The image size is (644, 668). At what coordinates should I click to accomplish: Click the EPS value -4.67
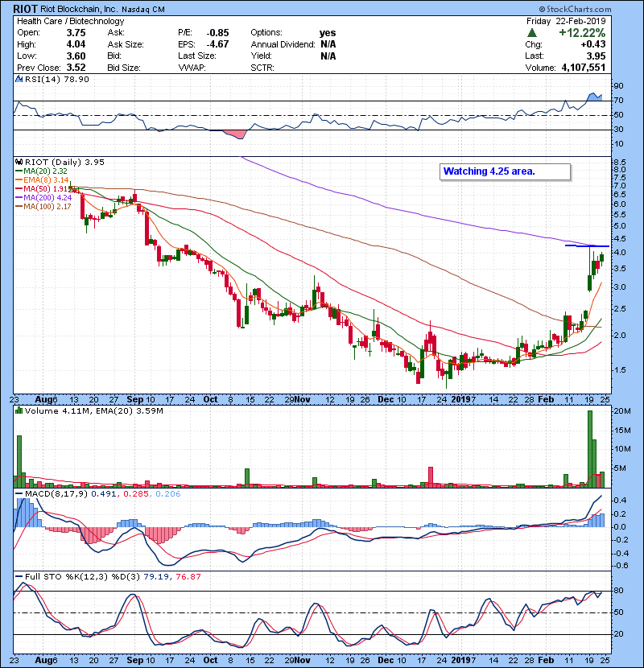pyautogui.click(x=218, y=44)
